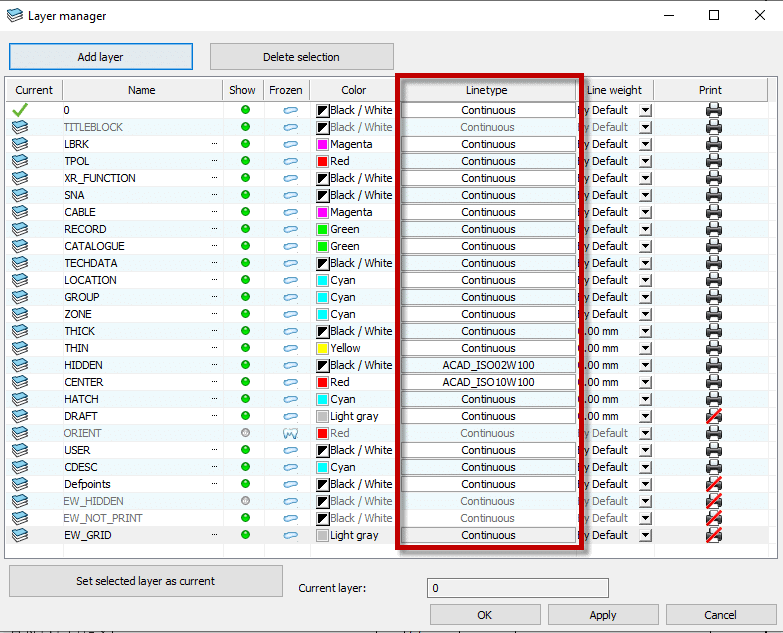The height and width of the screenshot is (633, 783).
Task: Hide the TECHDATA layer via Show dot
Action: (x=245, y=263)
